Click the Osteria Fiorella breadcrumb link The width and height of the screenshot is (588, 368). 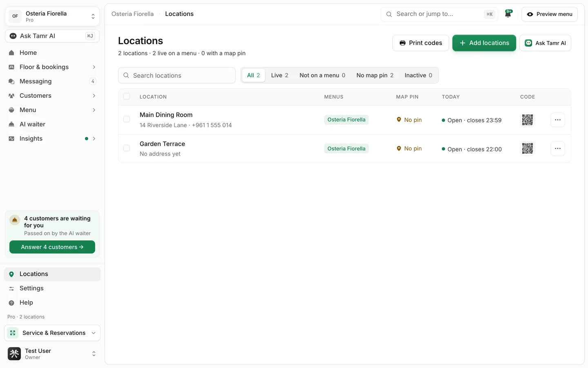(133, 14)
